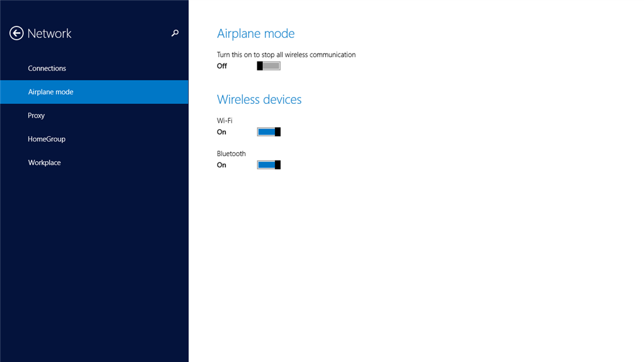Turn on the Airplane mode switch
Screen dimensions: 644x362
(x=269, y=66)
